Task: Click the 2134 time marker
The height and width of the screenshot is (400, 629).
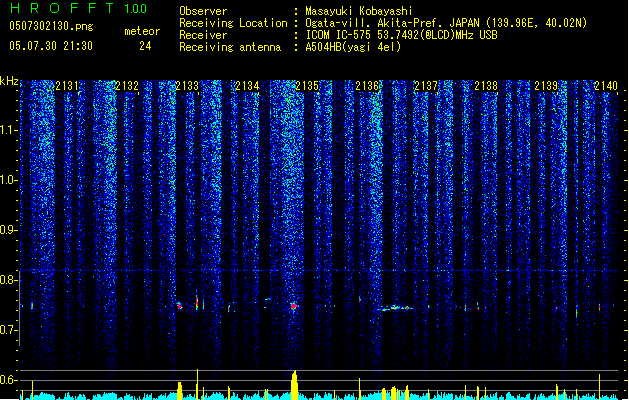Action: [x=247, y=86]
